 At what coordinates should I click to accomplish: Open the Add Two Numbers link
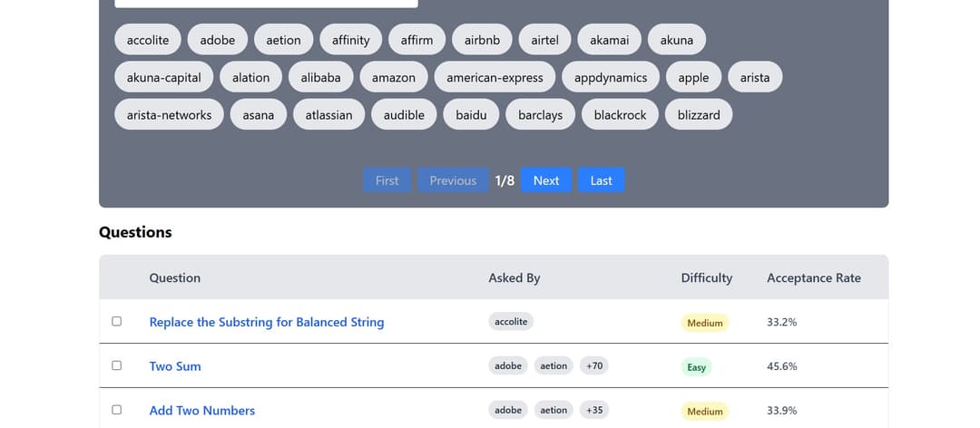pyautogui.click(x=201, y=411)
